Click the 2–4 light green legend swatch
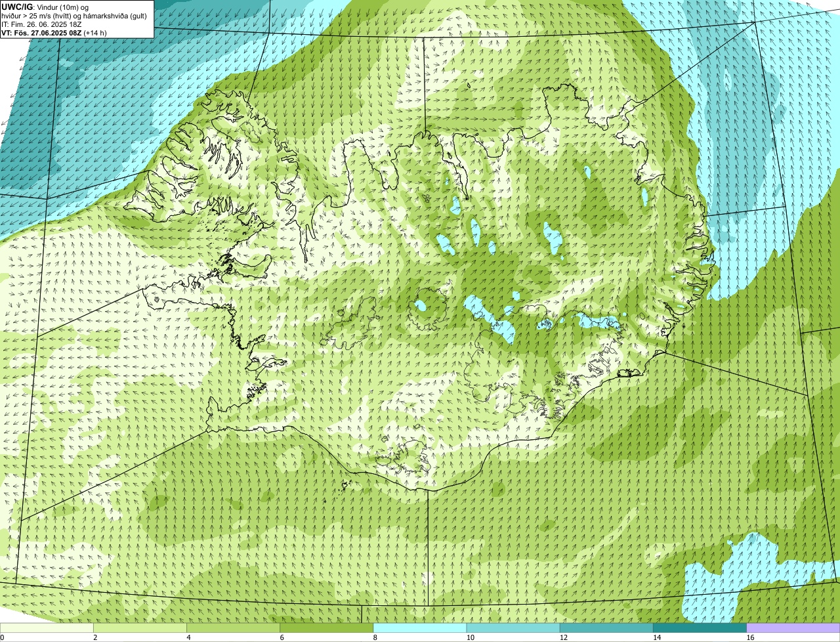 coord(140,628)
